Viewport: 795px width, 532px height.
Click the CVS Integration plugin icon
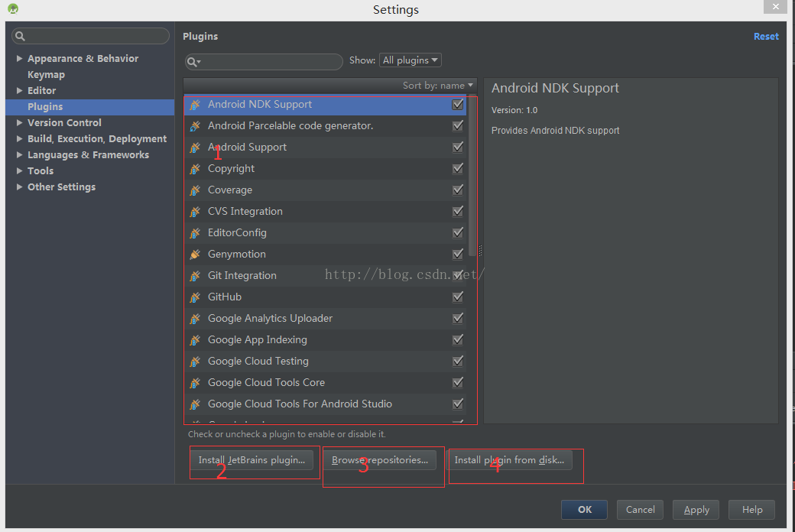pyautogui.click(x=195, y=212)
